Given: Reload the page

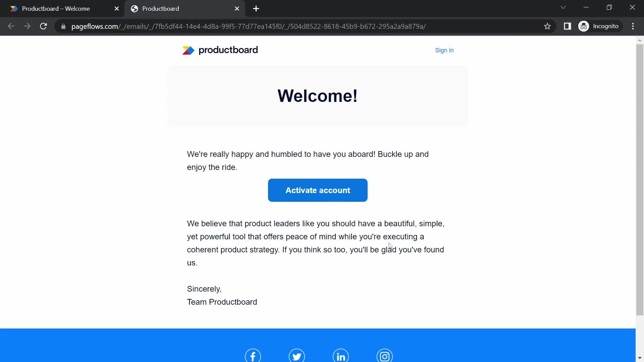Looking at the screenshot, I should (x=43, y=26).
